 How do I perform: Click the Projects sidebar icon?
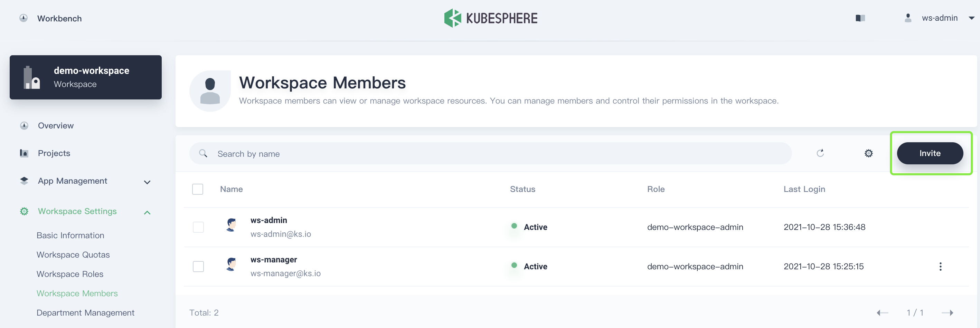pyautogui.click(x=23, y=153)
